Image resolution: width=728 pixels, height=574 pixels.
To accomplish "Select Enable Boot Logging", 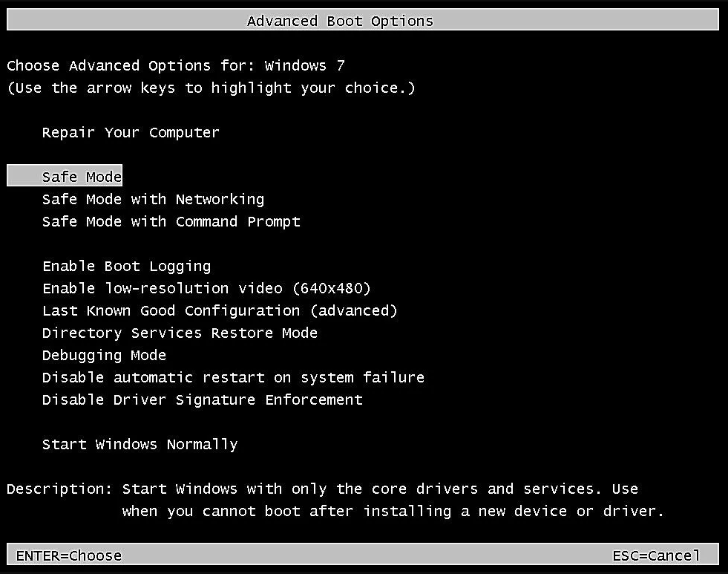I will tap(126, 266).
